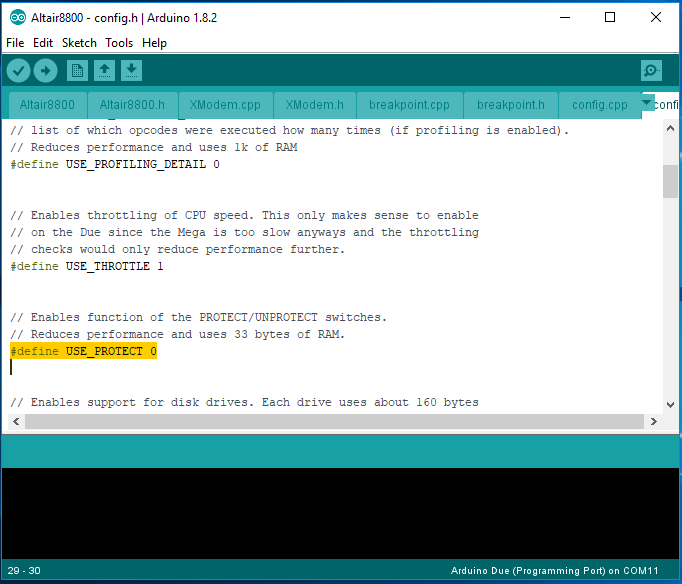Click the '#define USE_THROTTLE 1' line
This screenshot has width=682, height=584.
tap(87, 266)
